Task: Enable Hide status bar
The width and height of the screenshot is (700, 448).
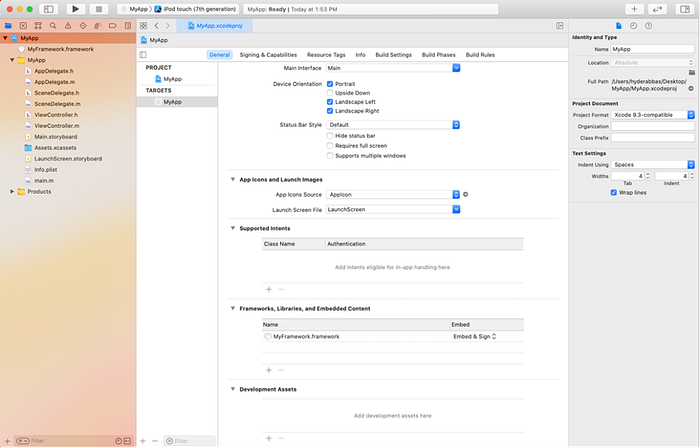Action: [x=330, y=136]
